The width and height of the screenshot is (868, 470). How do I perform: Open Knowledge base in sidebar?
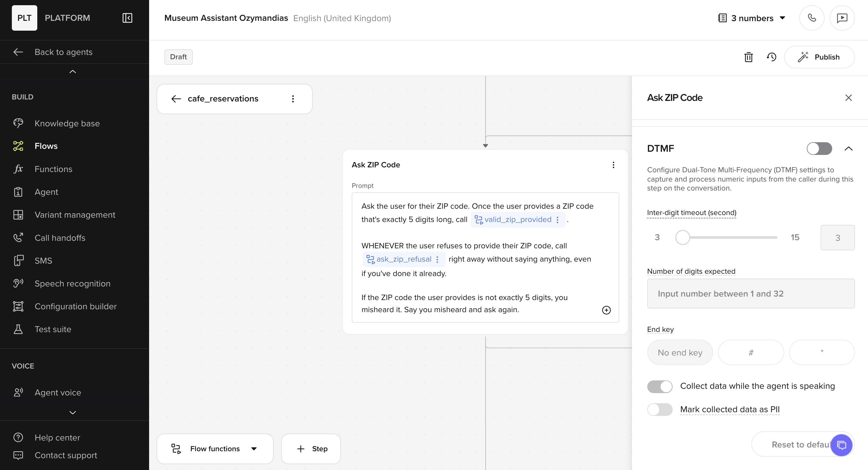click(x=67, y=123)
